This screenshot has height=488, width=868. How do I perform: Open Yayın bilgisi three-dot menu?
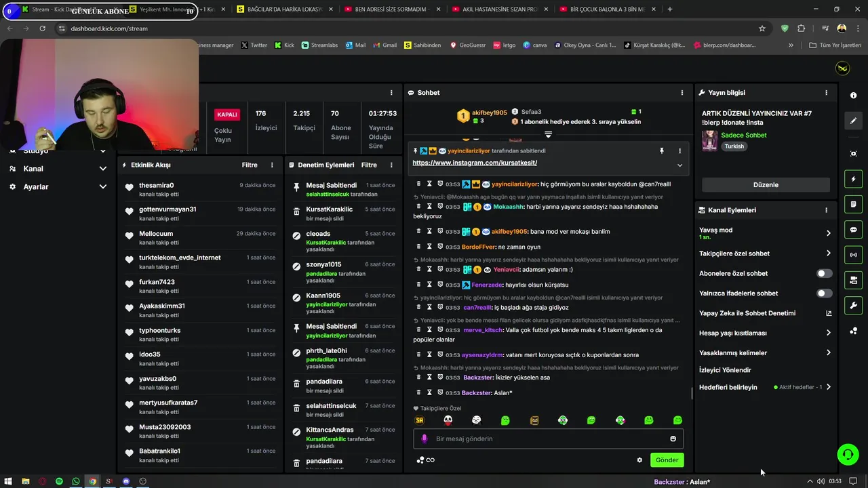click(826, 92)
